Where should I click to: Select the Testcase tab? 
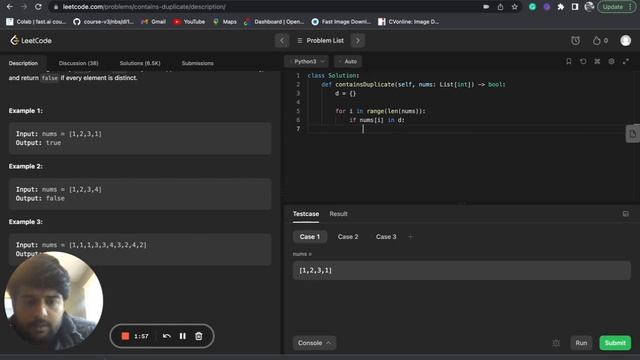(306, 214)
